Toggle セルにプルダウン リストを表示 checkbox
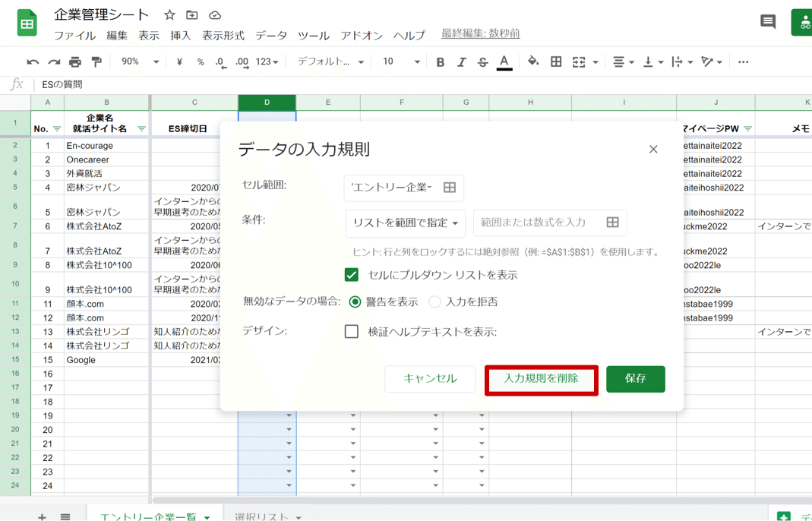Screen dimensions: 812x521 click(x=352, y=274)
